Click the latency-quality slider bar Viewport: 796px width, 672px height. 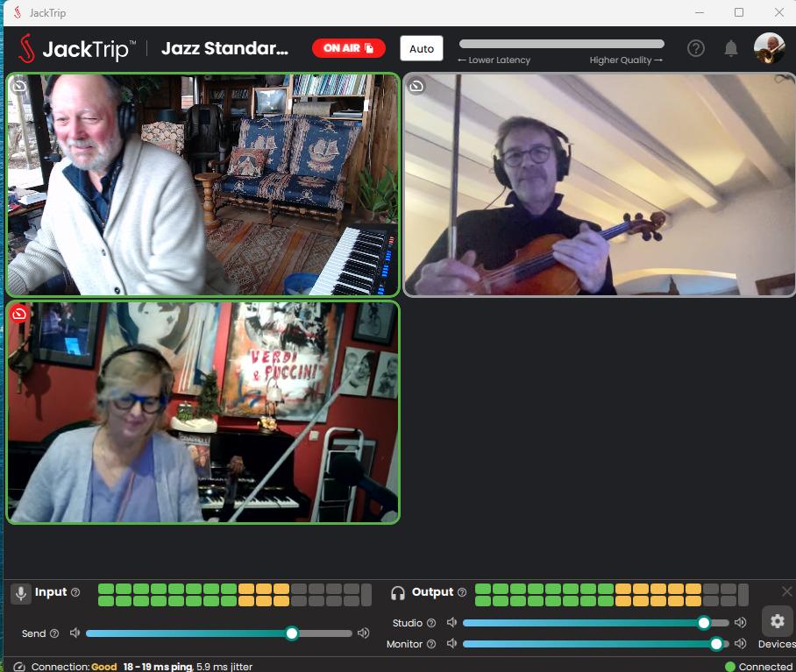[x=561, y=44]
